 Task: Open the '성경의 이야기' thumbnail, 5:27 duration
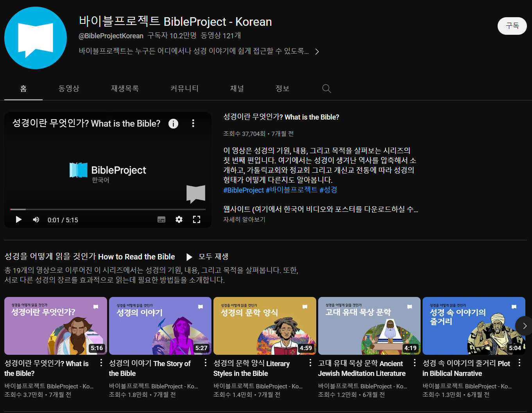tap(160, 326)
